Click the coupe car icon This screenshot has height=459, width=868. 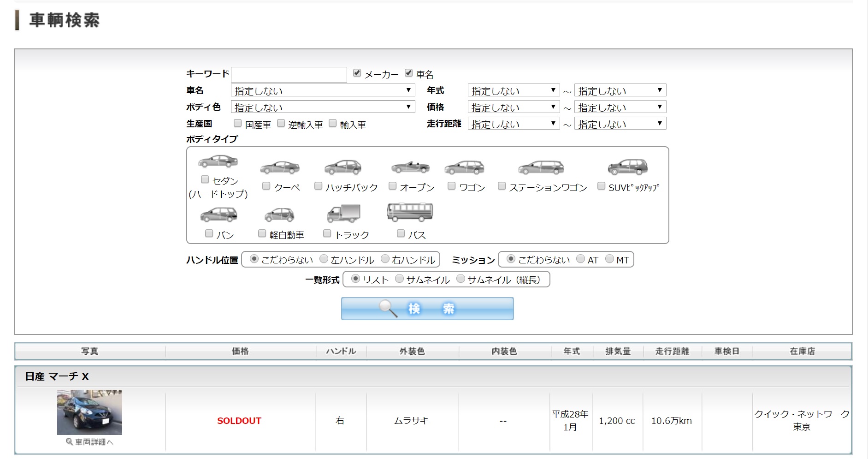pyautogui.click(x=280, y=167)
